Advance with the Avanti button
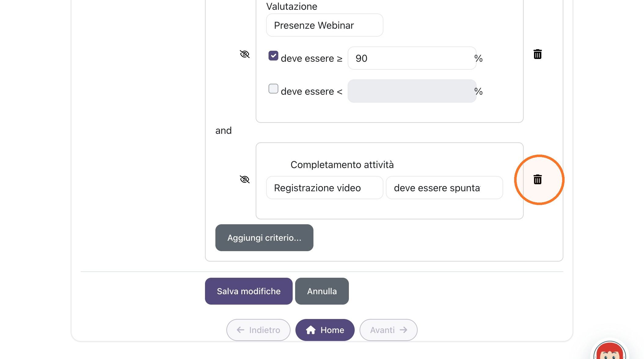The width and height of the screenshot is (644, 359). [x=389, y=330]
